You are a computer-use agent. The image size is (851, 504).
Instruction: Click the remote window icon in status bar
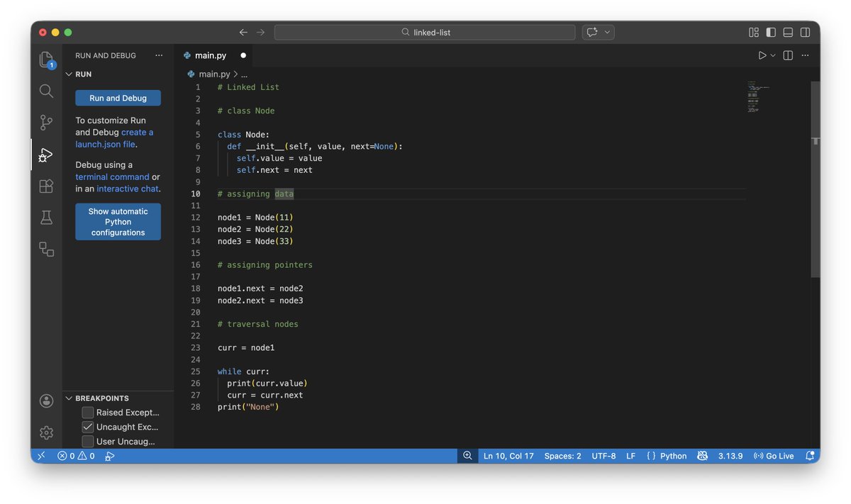(x=40, y=456)
